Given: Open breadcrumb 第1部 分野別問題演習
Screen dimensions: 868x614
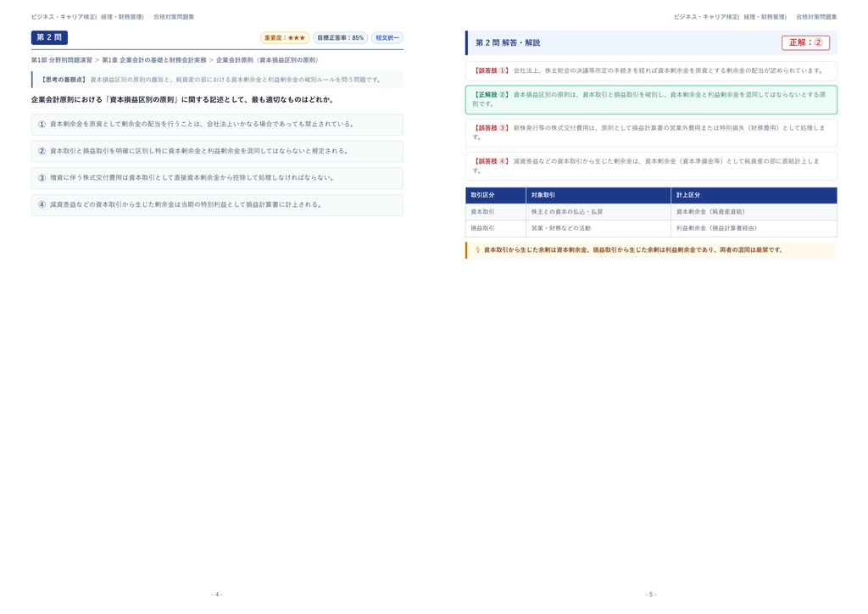Looking at the screenshot, I should click(x=61, y=60).
